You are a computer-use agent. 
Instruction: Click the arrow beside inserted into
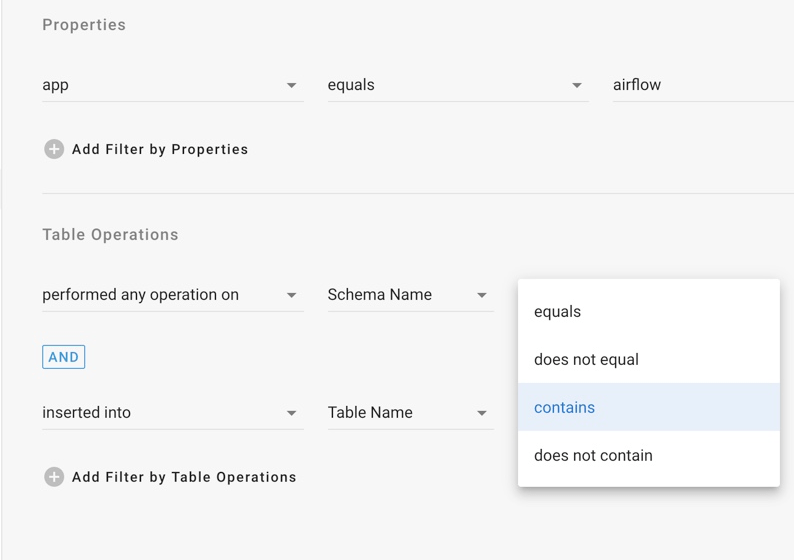[x=291, y=413]
